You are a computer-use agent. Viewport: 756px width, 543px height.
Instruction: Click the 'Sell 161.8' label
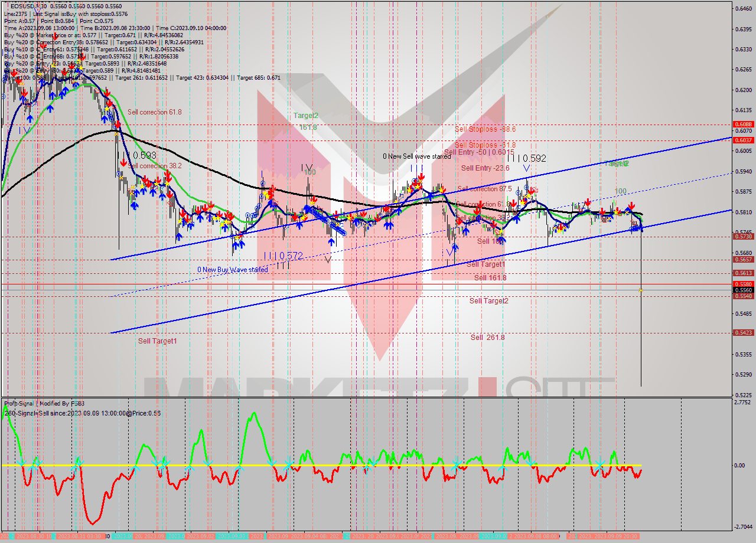pyautogui.click(x=490, y=277)
